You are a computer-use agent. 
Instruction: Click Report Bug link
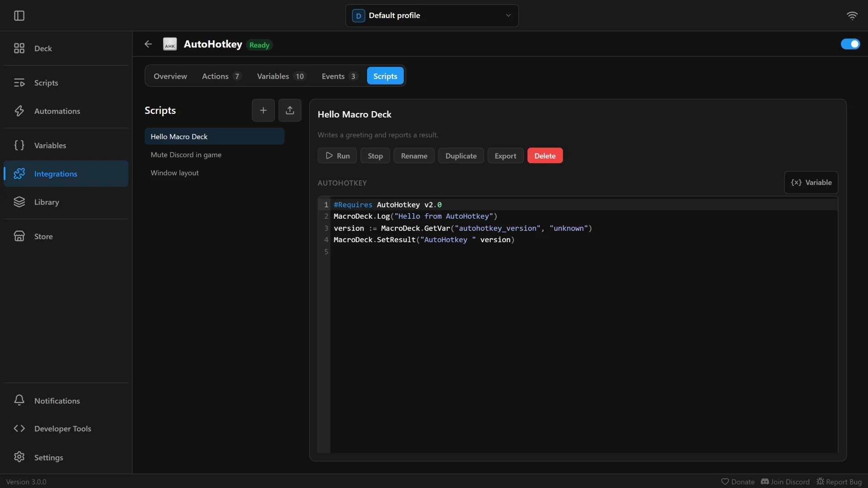(839, 482)
